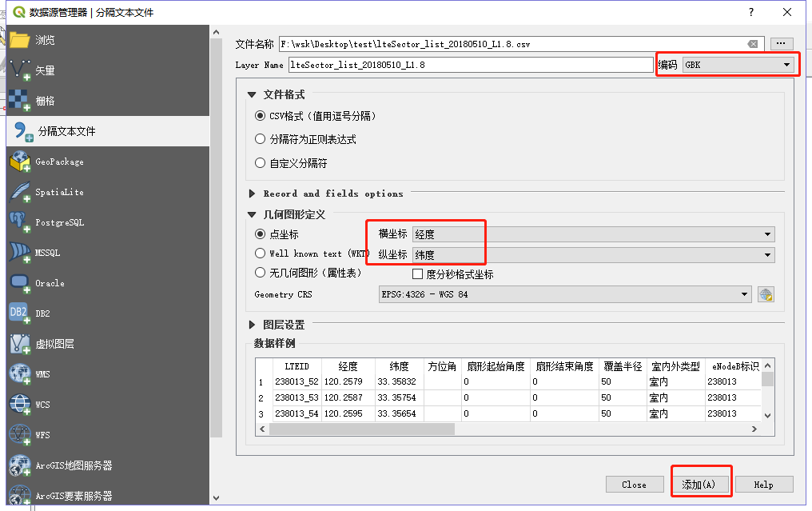Viewport: 812px width, 511px height.
Task: Open the SpatiaLite feather icon
Action: [20, 192]
